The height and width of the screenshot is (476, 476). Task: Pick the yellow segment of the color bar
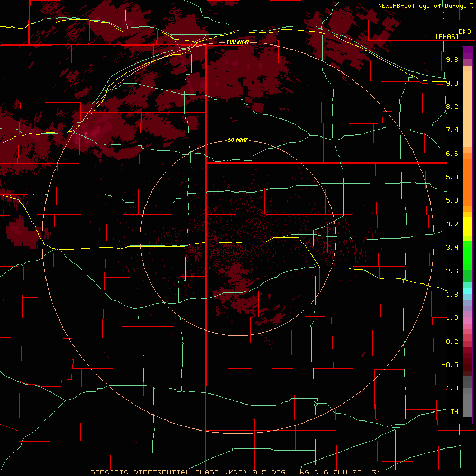[x=467, y=226]
